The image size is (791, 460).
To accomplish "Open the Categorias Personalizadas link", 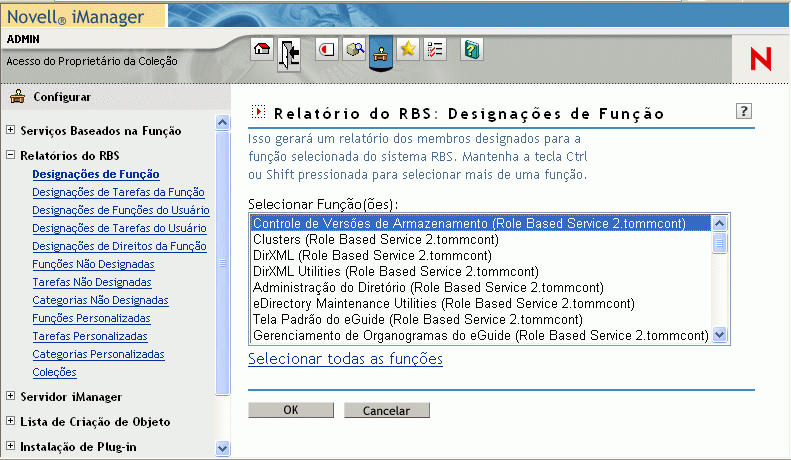I will [x=98, y=355].
